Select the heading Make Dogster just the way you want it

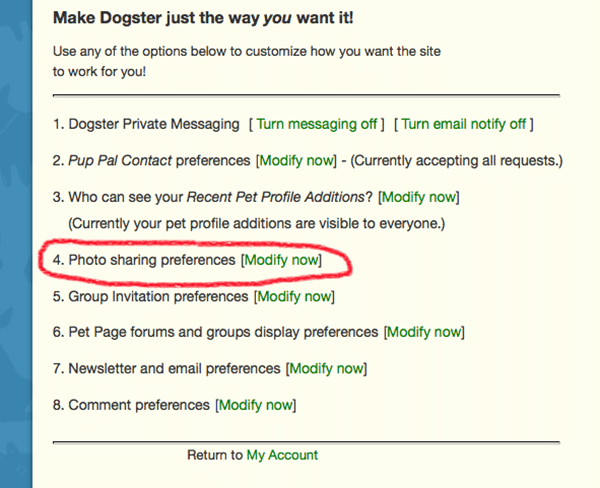[x=203, y=18]
